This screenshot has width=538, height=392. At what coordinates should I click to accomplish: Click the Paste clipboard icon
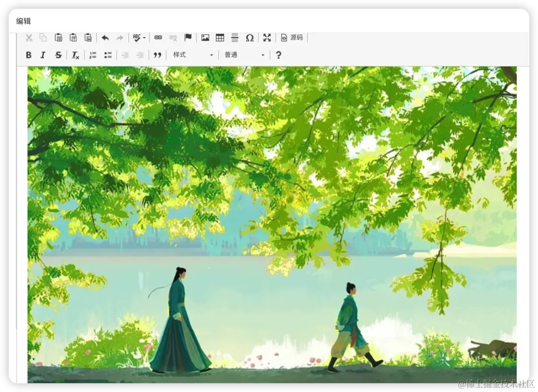coord(58,38)
